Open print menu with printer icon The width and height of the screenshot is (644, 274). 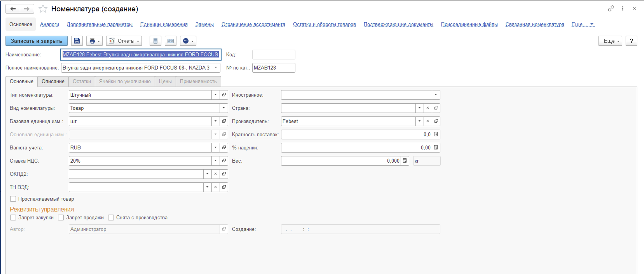pos(94,41)
